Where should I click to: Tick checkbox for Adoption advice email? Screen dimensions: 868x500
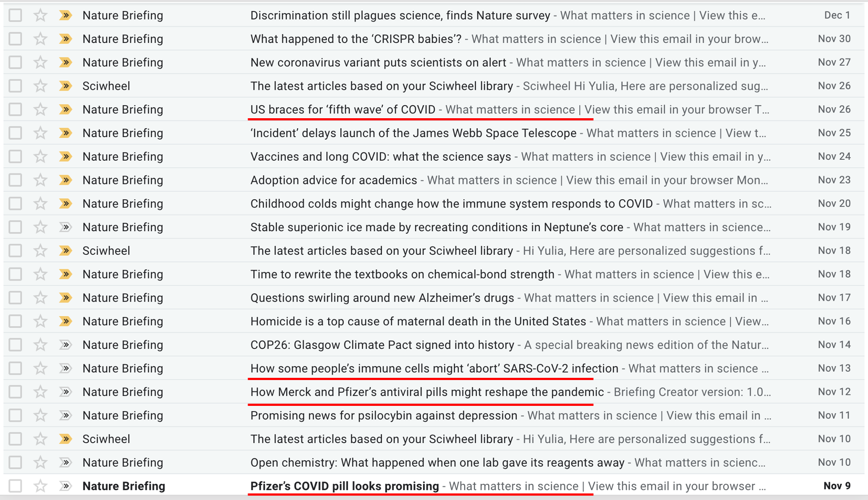[15, 180]
